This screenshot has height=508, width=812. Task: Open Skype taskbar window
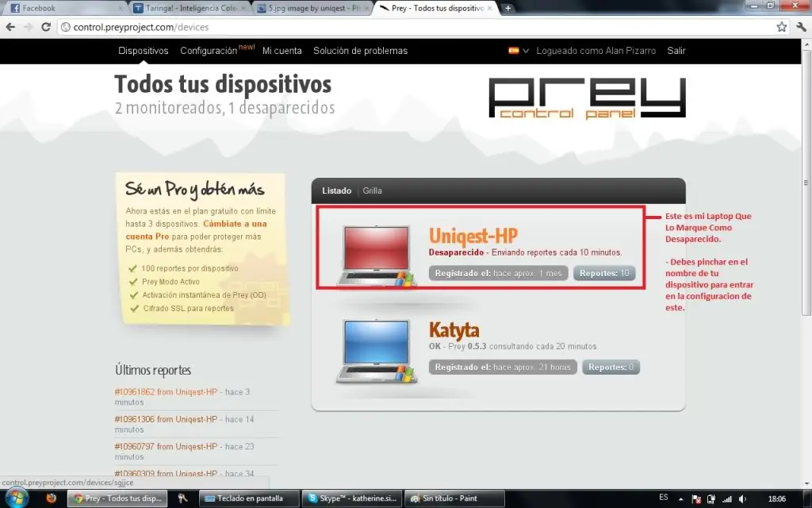coord(352,498)
